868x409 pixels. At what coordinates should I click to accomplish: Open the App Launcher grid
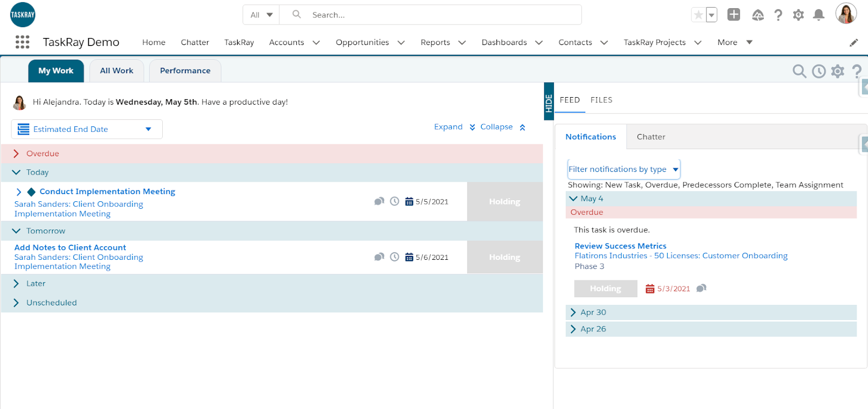click(22, 42)
